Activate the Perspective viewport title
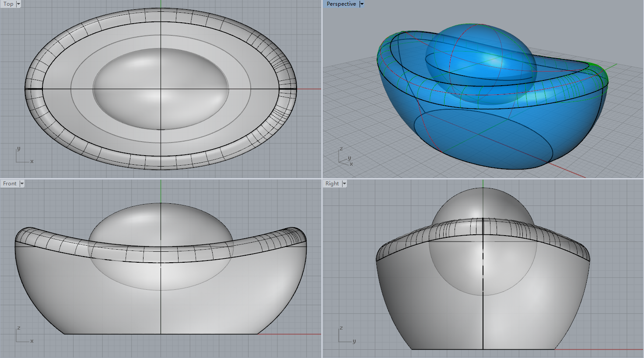Image resolution: width=644 pixels, height=358 pixels. tap(341, 4)
